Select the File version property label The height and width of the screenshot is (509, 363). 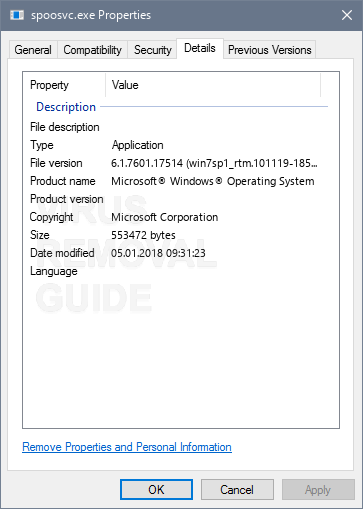click(56, 163)
